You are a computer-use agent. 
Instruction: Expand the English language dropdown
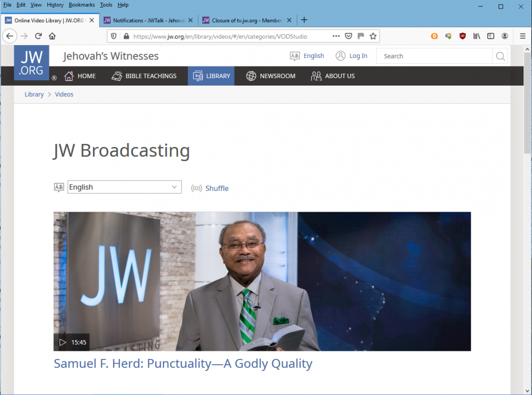124,187
